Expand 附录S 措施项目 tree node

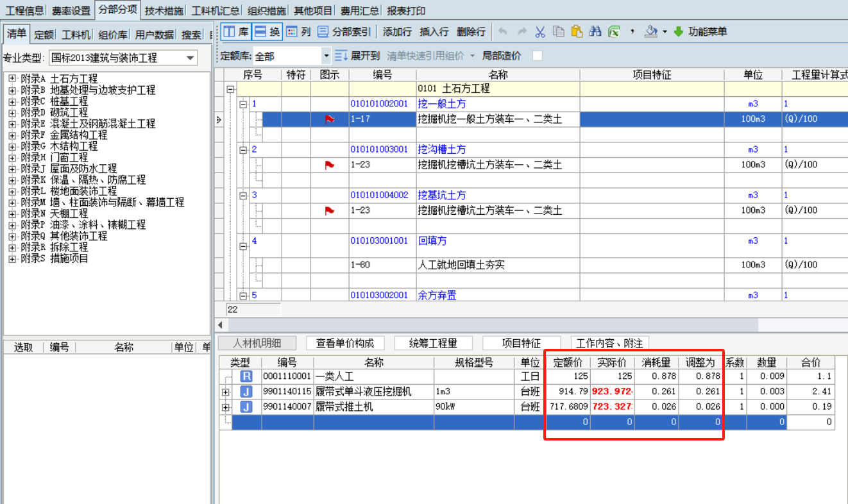pos(12,259)
